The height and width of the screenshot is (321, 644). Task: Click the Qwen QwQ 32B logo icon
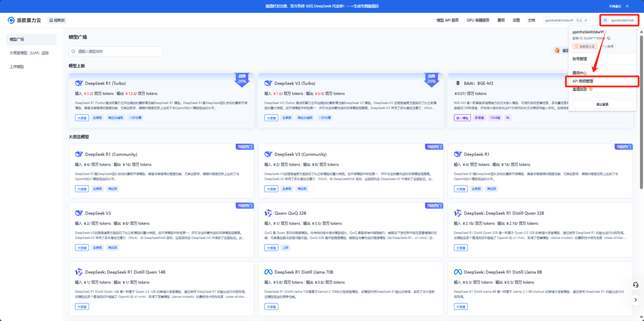[x=268, y=213]
